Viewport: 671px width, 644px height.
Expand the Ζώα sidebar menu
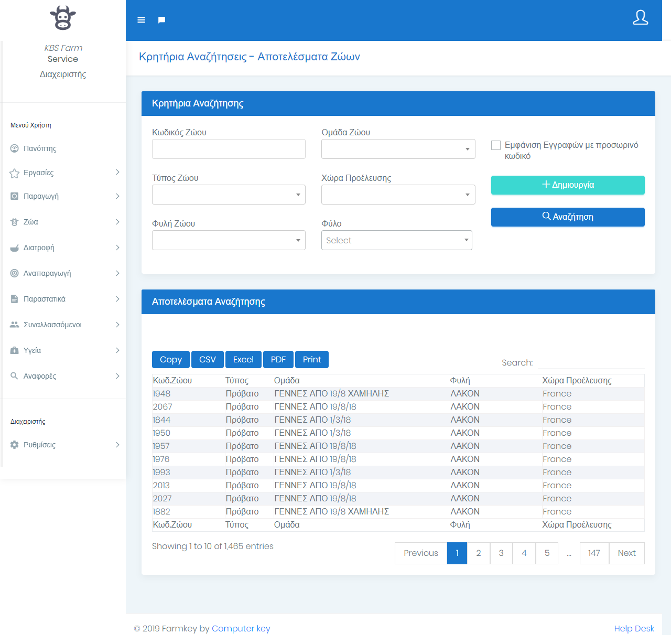click(x=64, y=222)
